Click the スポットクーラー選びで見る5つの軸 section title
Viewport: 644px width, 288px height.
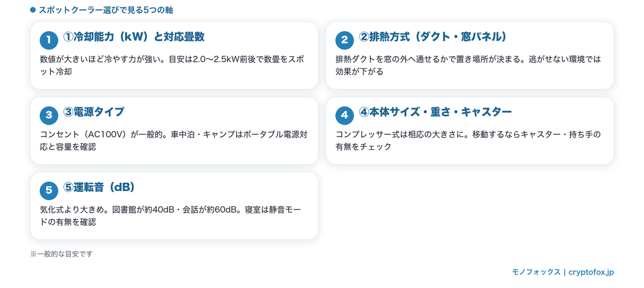(106, 10)
